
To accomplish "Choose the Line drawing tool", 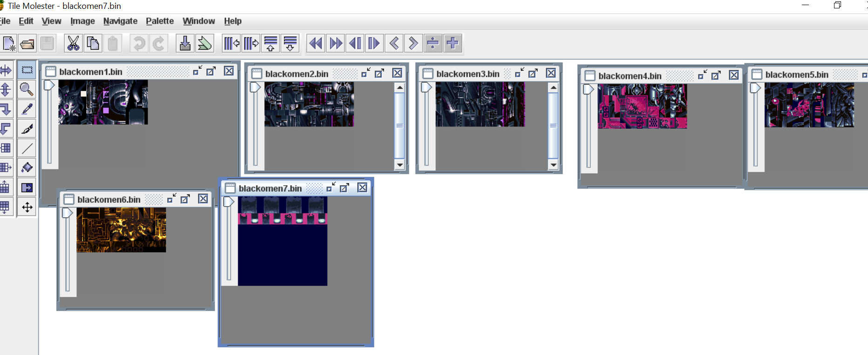I will [x=27, y=148].
